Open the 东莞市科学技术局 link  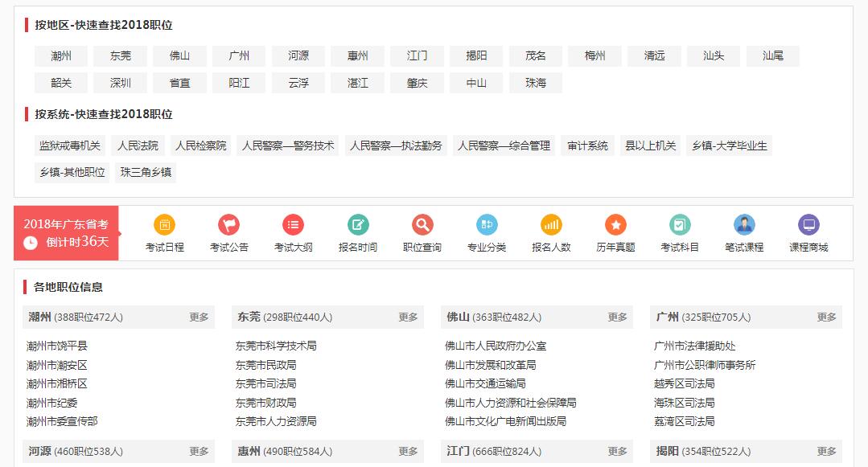[276, 346]
